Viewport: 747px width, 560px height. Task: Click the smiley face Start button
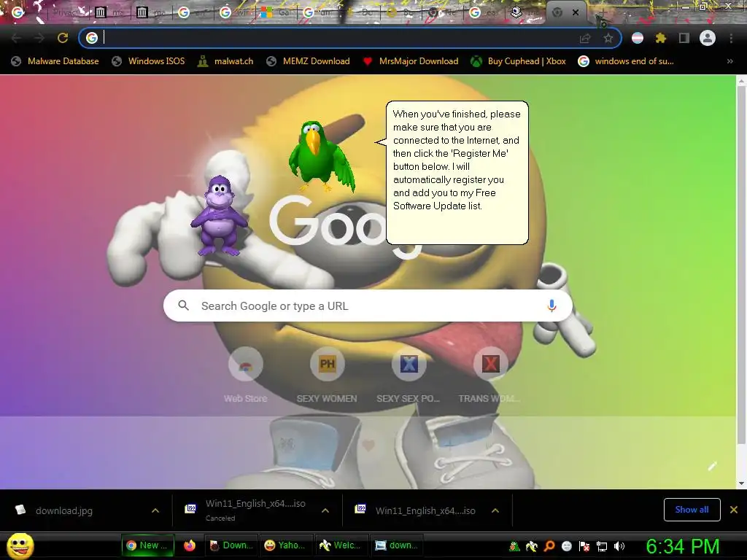(x=20, y=545)
